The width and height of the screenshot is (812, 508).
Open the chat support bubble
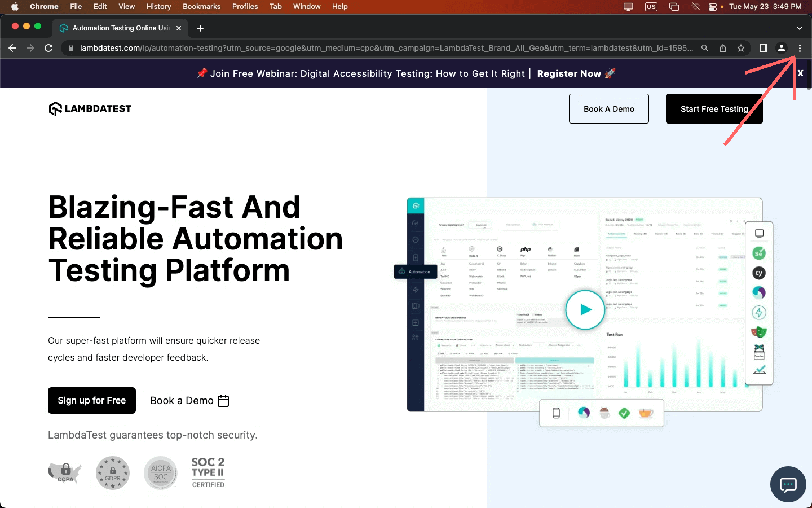(788, 484)
